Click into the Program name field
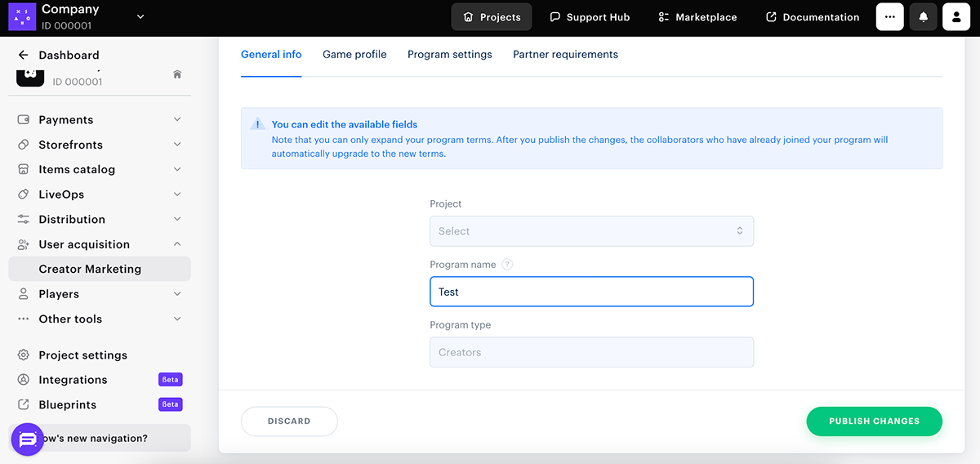980x464 pixels. pyautogui.click(x=591, y=292)
